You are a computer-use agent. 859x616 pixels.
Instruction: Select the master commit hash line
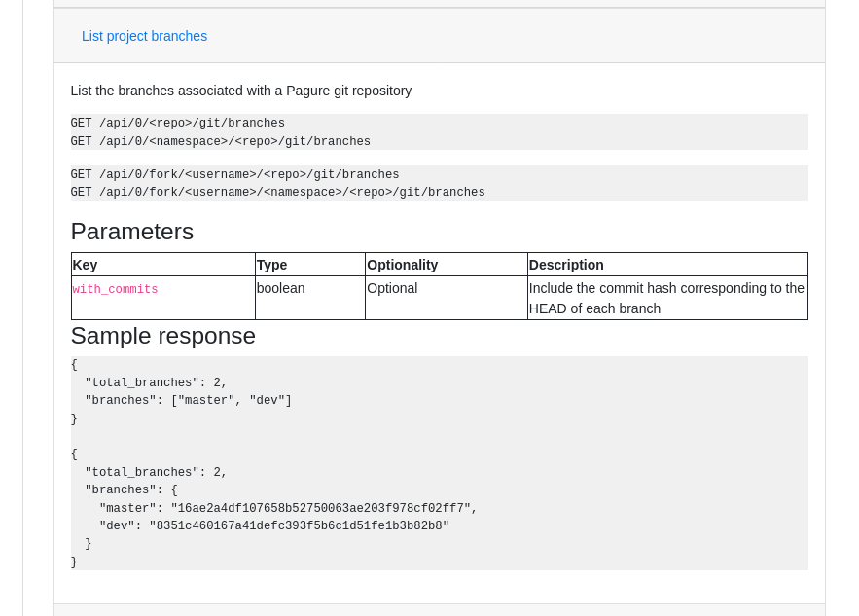(288, 509)
